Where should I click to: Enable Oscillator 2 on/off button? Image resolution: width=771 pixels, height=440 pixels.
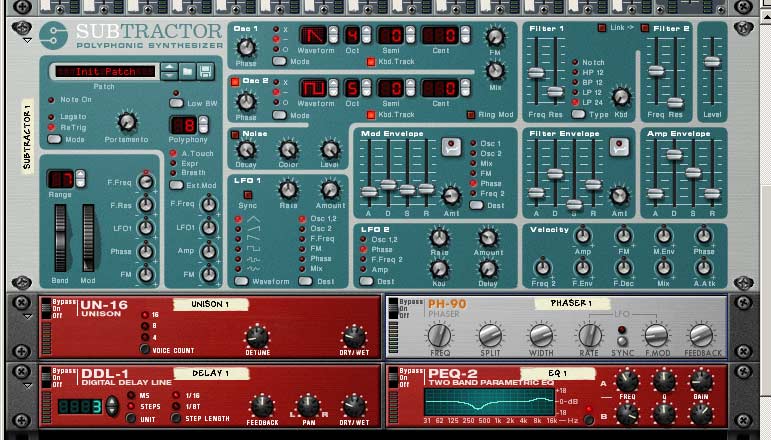(235, 82)
